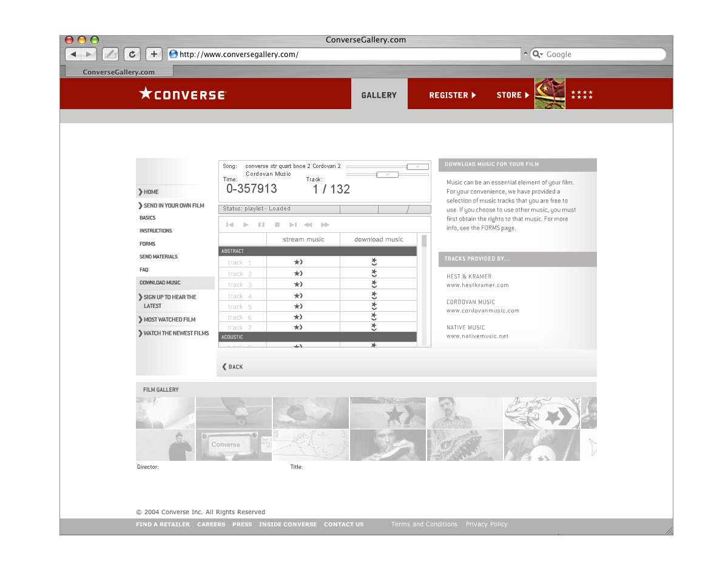Stream track 6 via star icon
The width and height of the screenshot is (728, 570).
298,317
